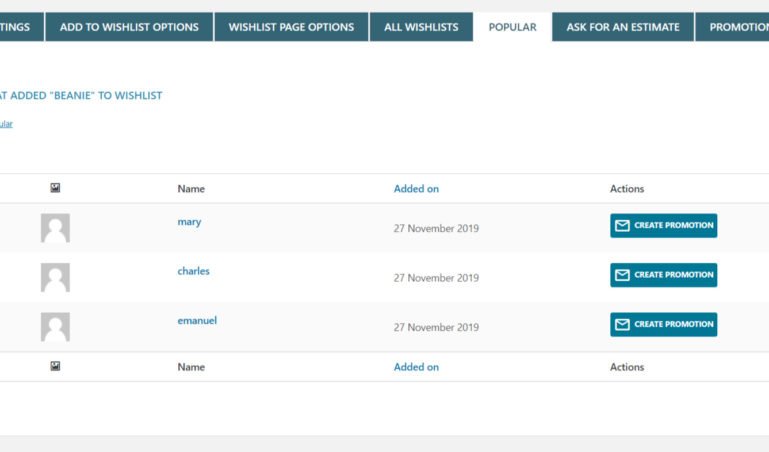Click envelope icon in mary's Create Promotion button

point(622,226)
